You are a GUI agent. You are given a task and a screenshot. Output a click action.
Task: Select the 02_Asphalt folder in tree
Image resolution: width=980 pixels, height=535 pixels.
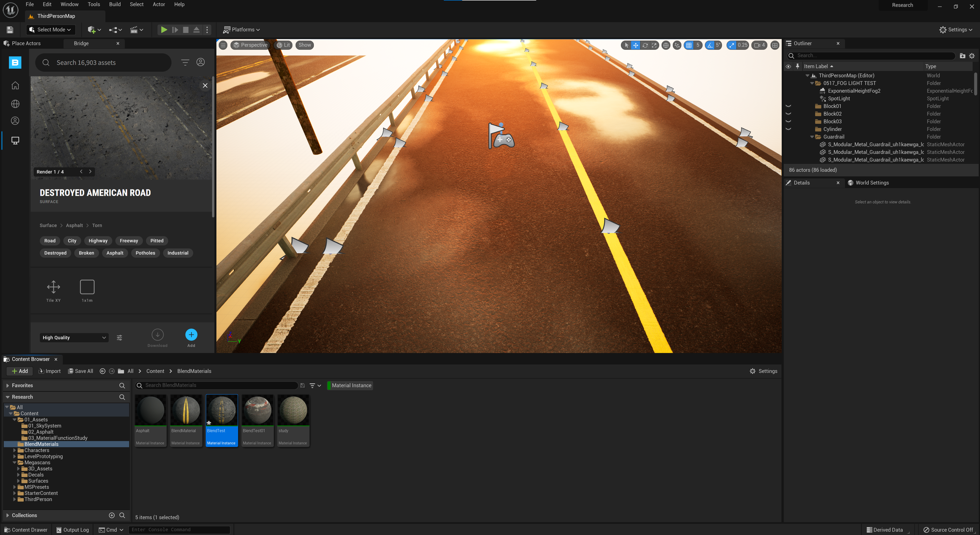click(41, 432)
